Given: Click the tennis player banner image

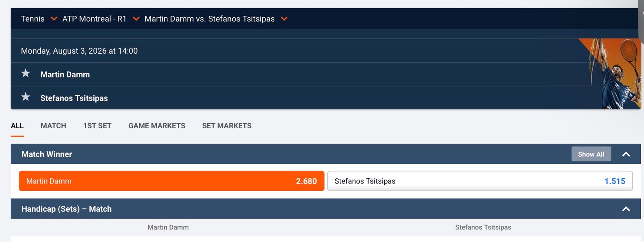Looking at the screenshot, I should tap(610, 74).
